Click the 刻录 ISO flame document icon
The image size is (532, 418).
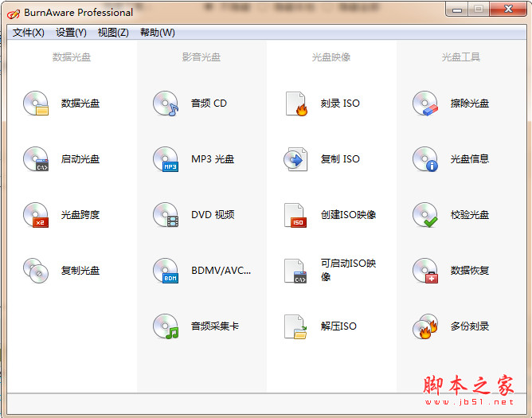tap(295, 104)
